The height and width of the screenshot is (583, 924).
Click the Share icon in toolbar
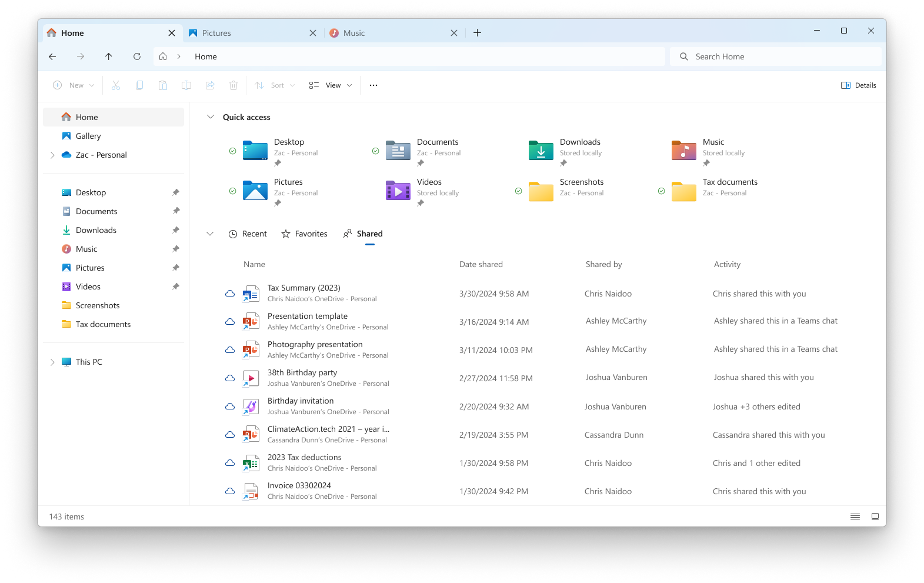pyautogui.click(x=210, y=85)
